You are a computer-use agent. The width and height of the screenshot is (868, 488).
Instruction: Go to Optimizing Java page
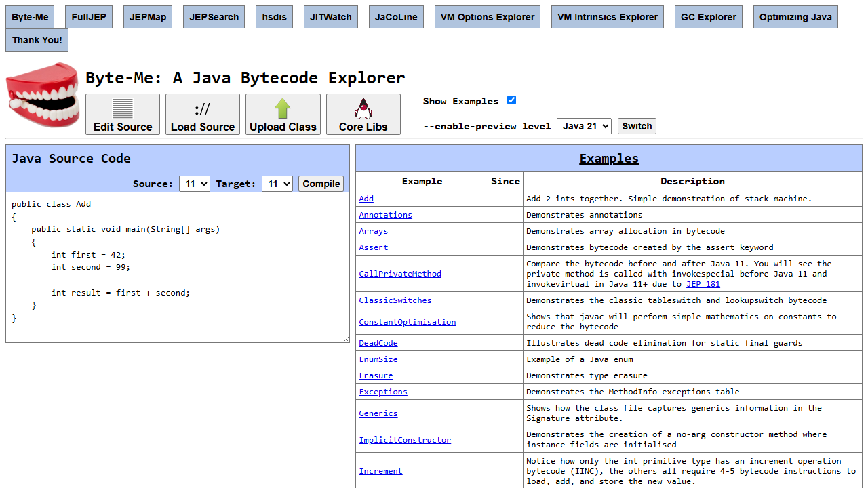tap(795, 17)
